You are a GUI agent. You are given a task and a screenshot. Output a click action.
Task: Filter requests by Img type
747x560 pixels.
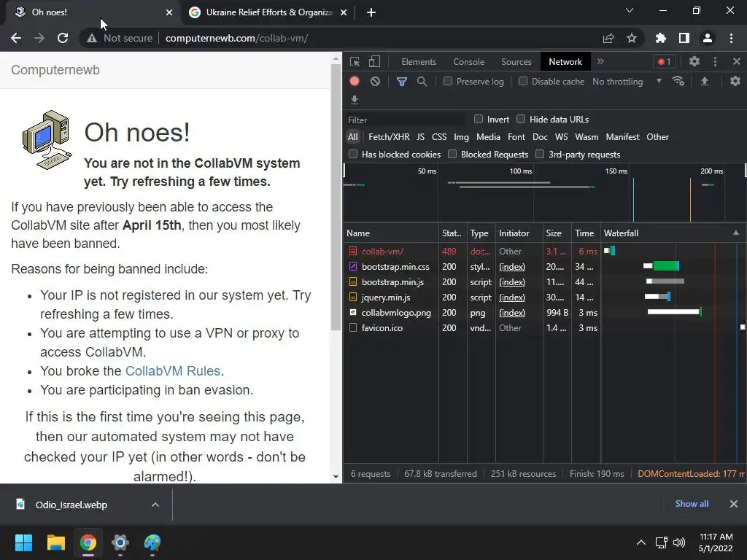461,137
